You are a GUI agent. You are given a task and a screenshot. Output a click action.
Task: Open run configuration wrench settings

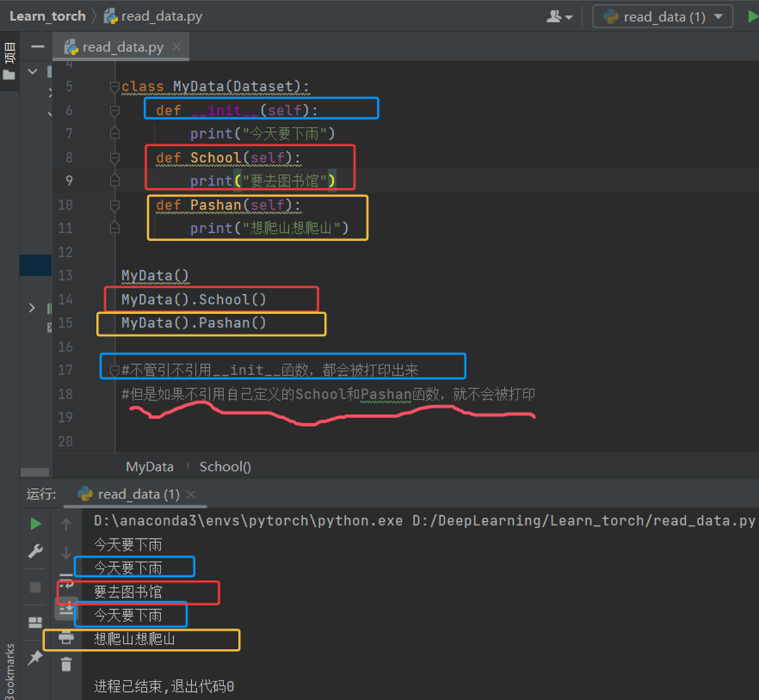click(35, 551)
